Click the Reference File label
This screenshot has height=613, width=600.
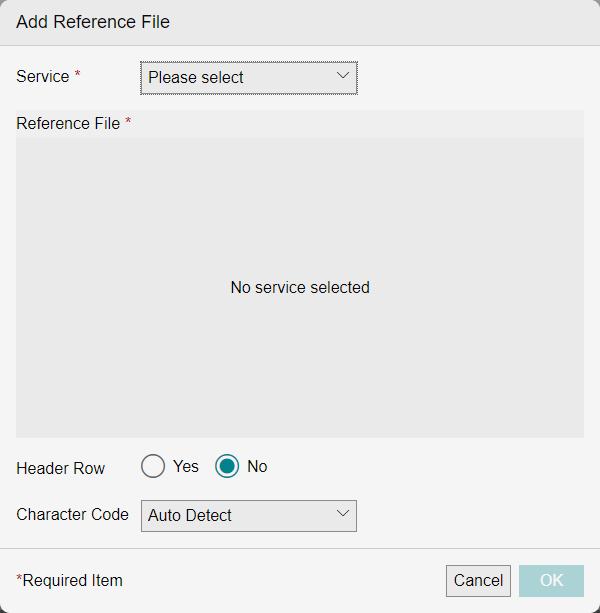pyautogui.click(x=68, y=124)
